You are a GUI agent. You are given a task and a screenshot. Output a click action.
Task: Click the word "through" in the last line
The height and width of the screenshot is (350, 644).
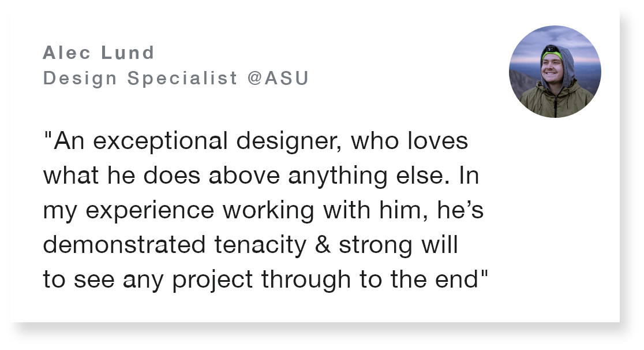[x=306, y=280]
